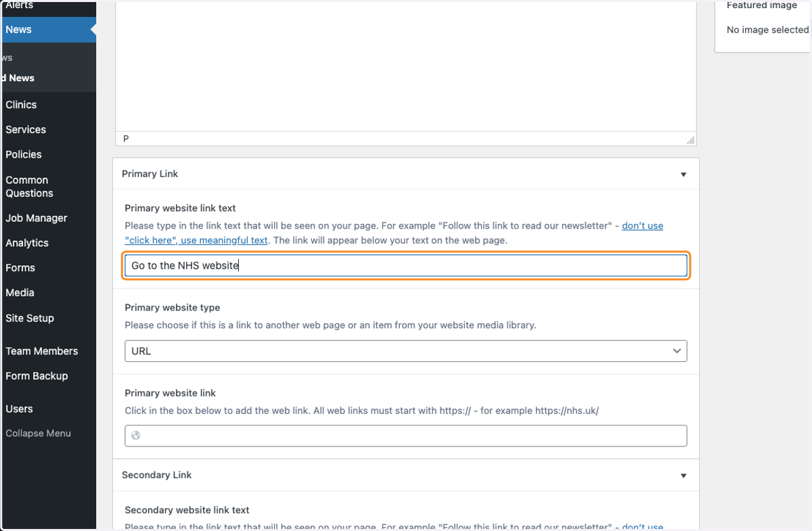Open Site Setup menu

(x=30, y=318)
